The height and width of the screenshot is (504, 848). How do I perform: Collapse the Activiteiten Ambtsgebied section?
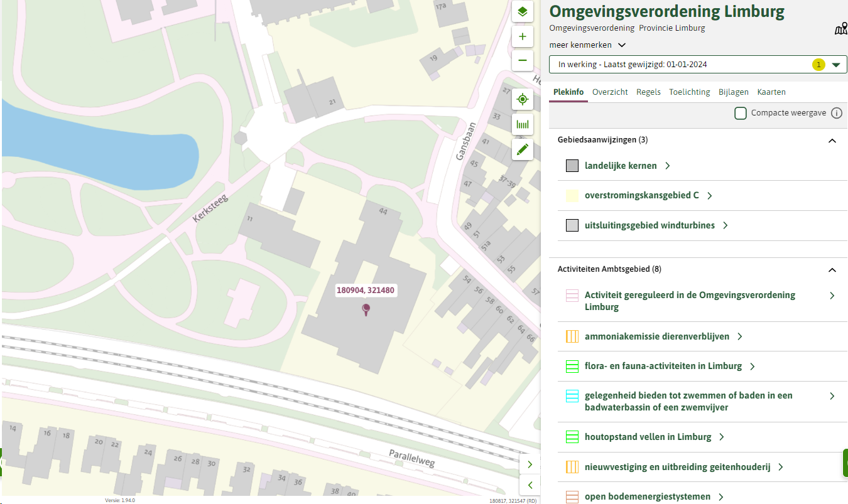(x=832, y=270)
